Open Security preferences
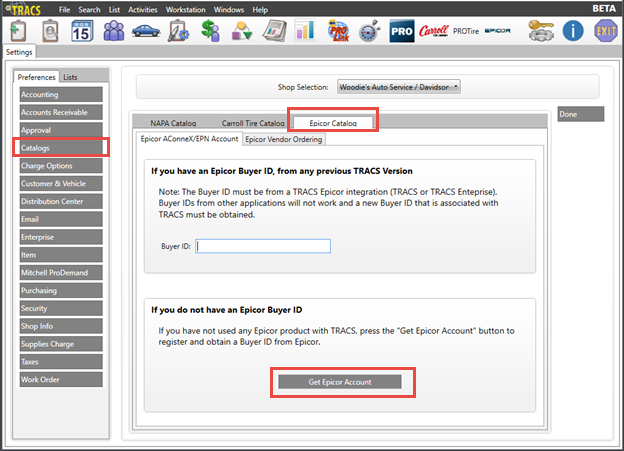 61,308
